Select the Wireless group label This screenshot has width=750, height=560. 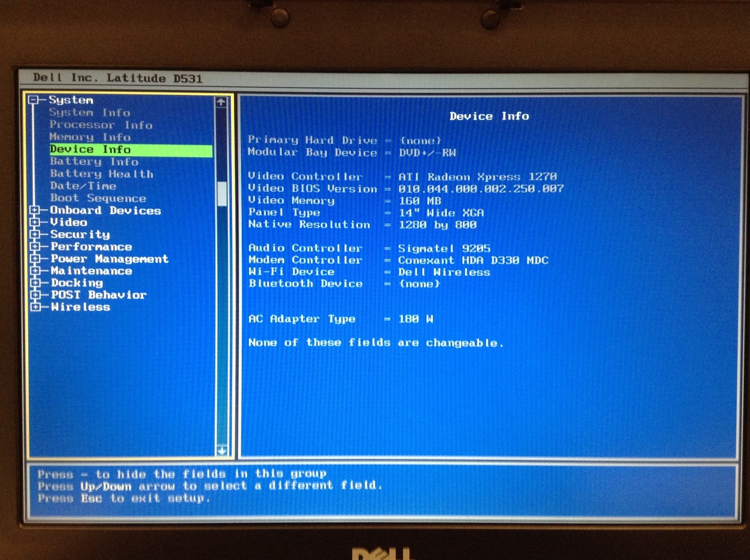(x=80, y=307)
